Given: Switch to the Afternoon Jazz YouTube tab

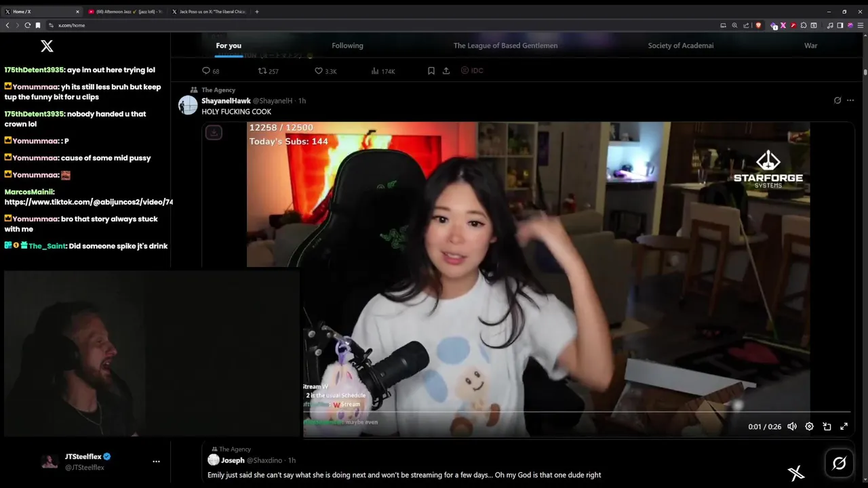Looking at the screenshot, I should tap(125, 12).
